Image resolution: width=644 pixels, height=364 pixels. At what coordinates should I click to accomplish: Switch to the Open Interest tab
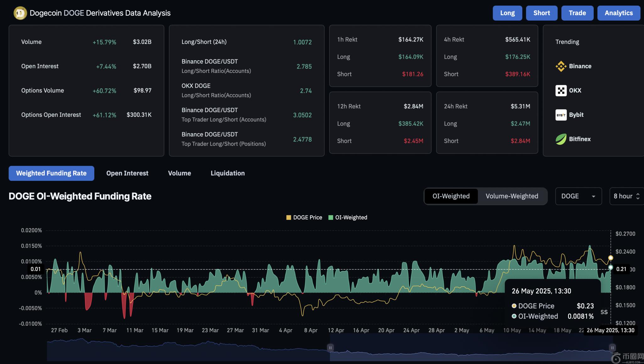[x=127, y=173]
